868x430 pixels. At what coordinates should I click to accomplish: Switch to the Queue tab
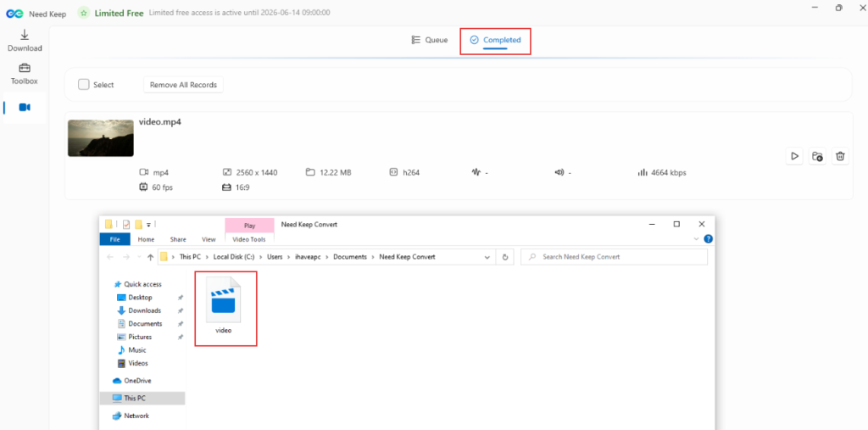(430, 40)
